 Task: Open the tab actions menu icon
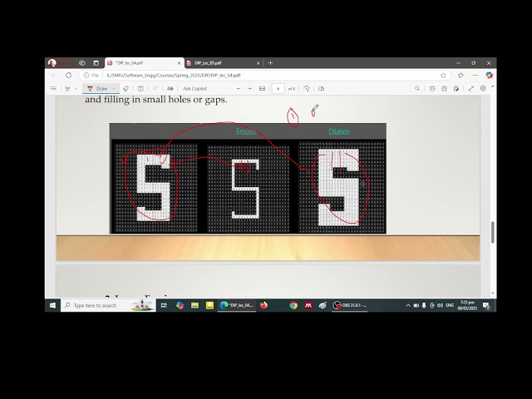click(x=96, y=63)
